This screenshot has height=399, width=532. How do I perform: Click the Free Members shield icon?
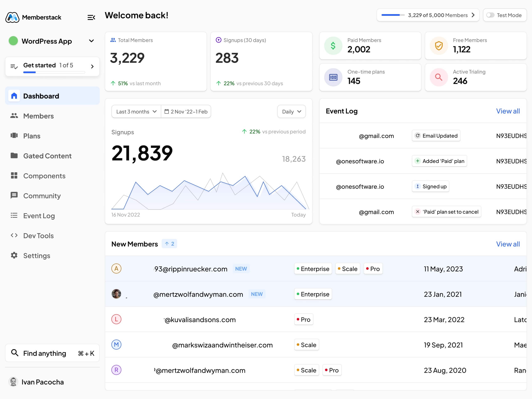pyautogui.click(x=439, y=46)
